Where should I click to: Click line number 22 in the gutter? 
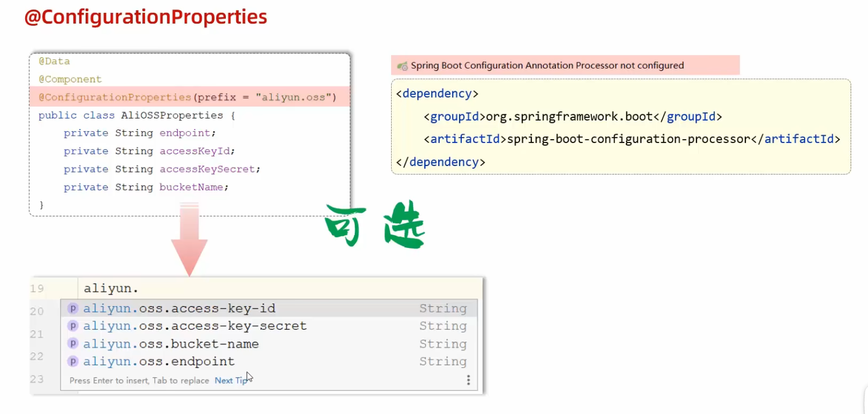(37, 356)
